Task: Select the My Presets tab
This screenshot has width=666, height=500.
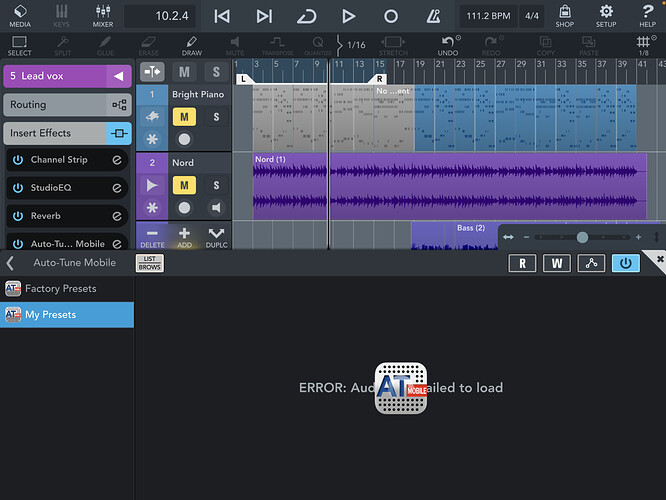Action: click(x=67, y=315)
